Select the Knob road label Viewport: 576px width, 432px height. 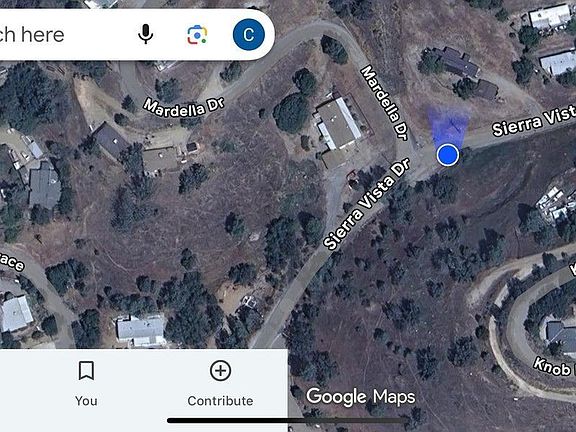point(554,366)
